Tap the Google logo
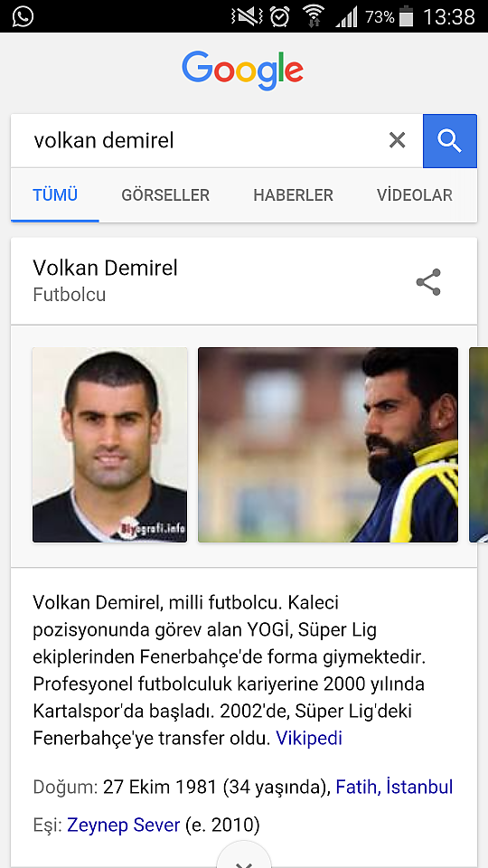The height and width of the screenshot is (868, 488). click(243, 71)
